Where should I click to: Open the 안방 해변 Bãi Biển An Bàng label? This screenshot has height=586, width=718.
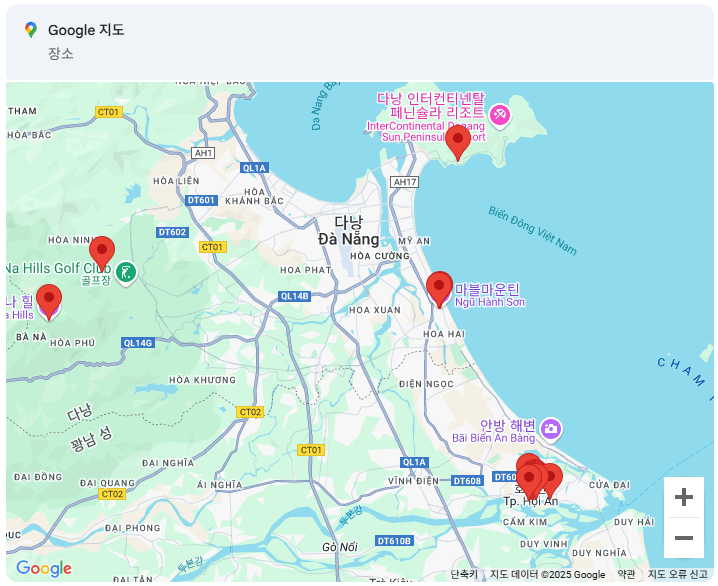coord(494,431)
